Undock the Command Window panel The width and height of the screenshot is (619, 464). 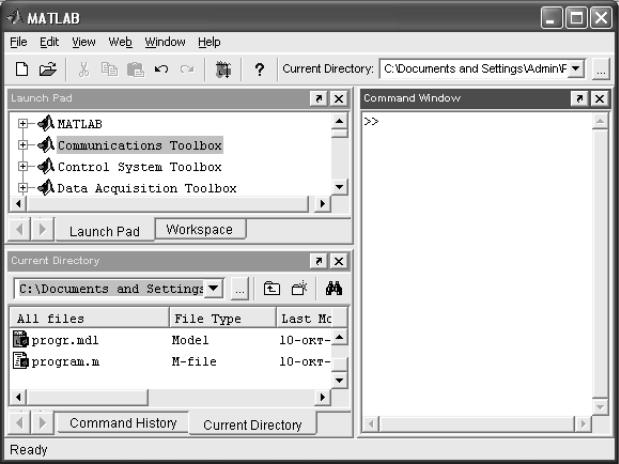579,98
